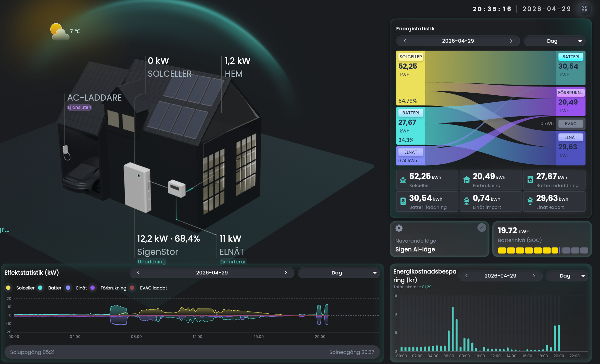Select the SigenStor battery unit in the scene
Screen dimensions: 600x364
click(x=137, y=187)
